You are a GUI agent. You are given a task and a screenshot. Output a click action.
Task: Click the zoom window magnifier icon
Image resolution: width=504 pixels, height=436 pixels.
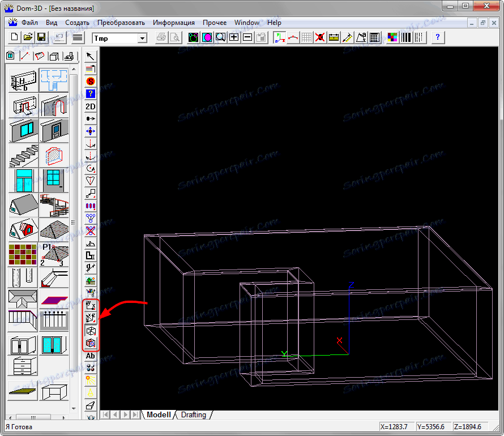click(220, 37)
